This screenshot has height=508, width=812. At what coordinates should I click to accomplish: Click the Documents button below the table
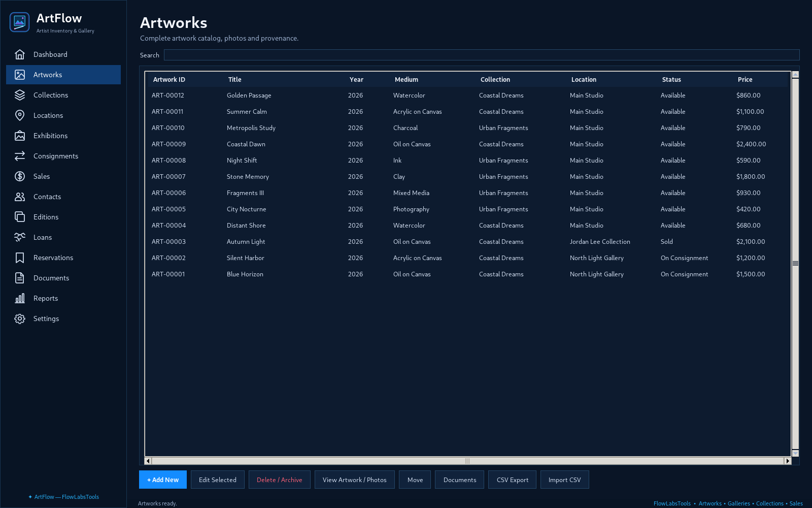coord(460,480)
